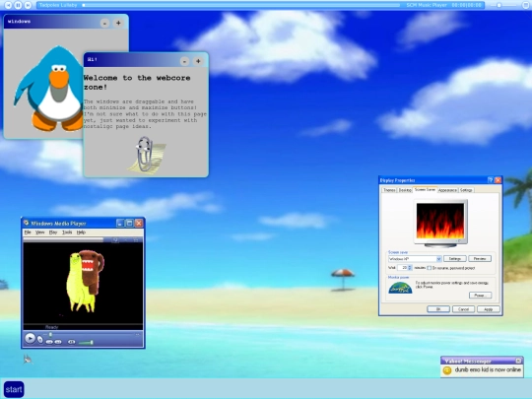This screenshot has height=399, width=532.
Task: Open the Tools menu in Media Player
Action: [x=67, y=233]
